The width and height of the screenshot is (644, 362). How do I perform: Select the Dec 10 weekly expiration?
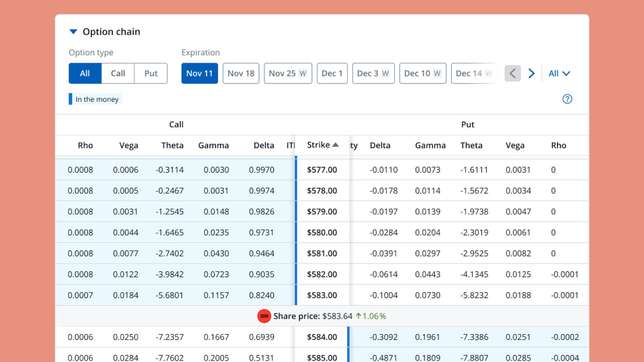pyautogui.click(x=423, y=73)
